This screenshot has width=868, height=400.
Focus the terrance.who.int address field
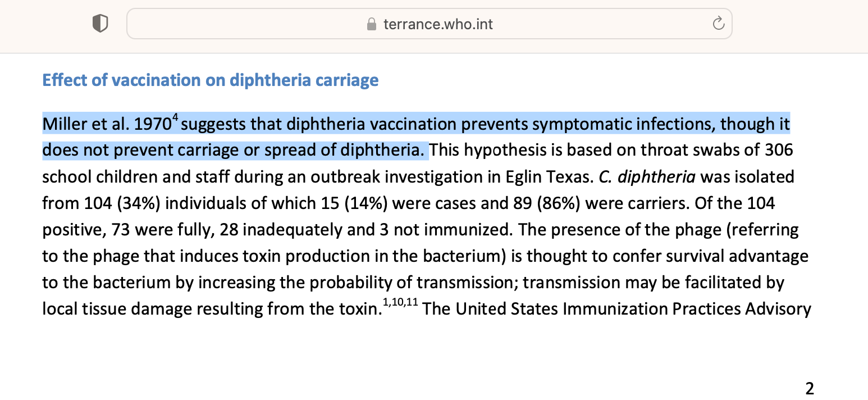click(x=430, y=24)
